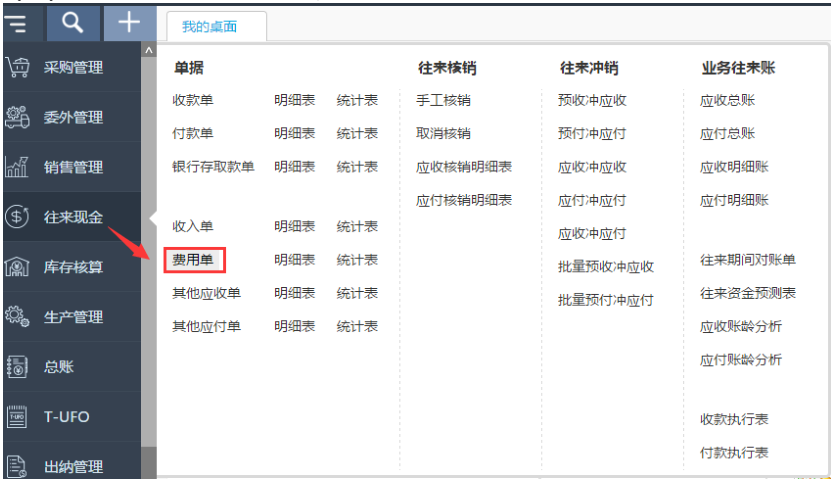Open 统计表 for 银行存取款单
831x480 pixels.
[x=357, y=167]
